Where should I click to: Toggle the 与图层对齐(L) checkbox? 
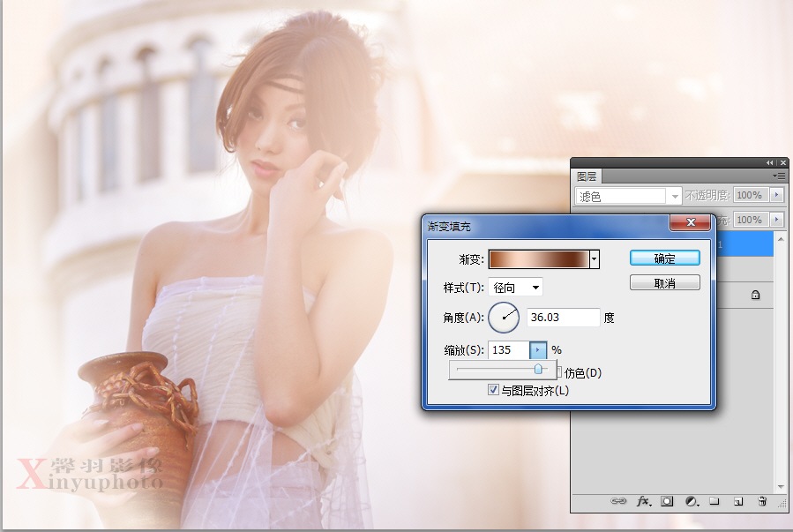click(493, 389)
